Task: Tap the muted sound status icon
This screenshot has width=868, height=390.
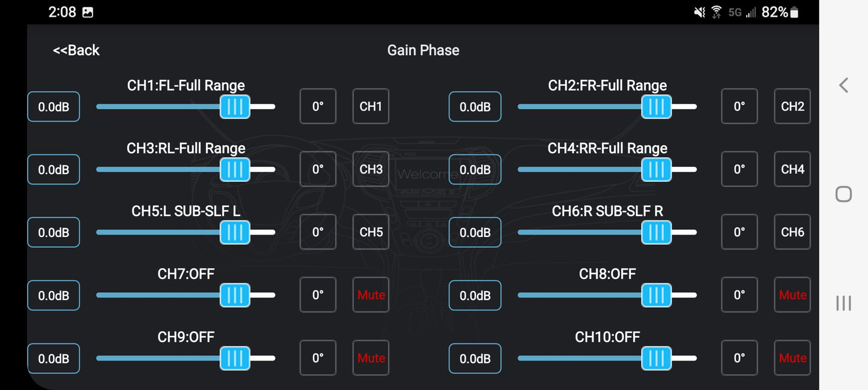Action: pyautogui.click(x=700, y=12)
